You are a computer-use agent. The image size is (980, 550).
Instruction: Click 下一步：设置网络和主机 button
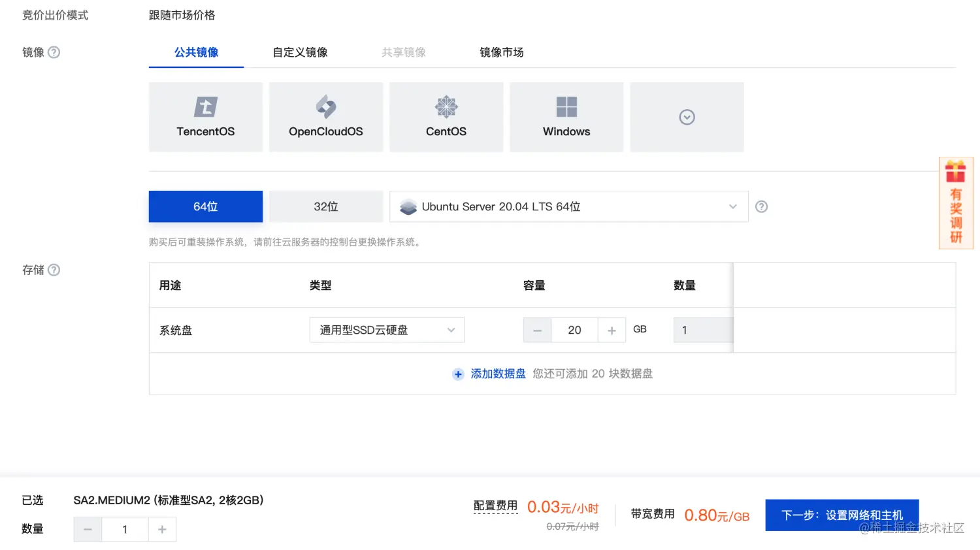pyautogui.click(x=842, y=515)
